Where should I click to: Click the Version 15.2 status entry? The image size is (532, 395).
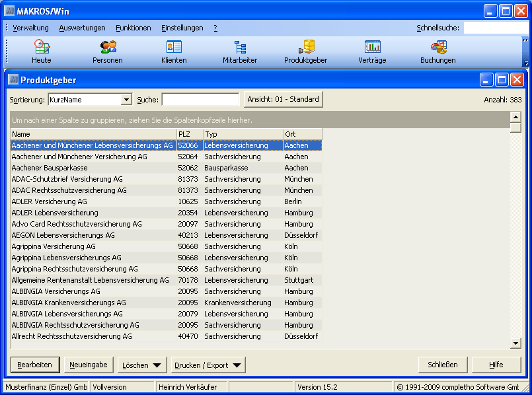coord(344,387)
